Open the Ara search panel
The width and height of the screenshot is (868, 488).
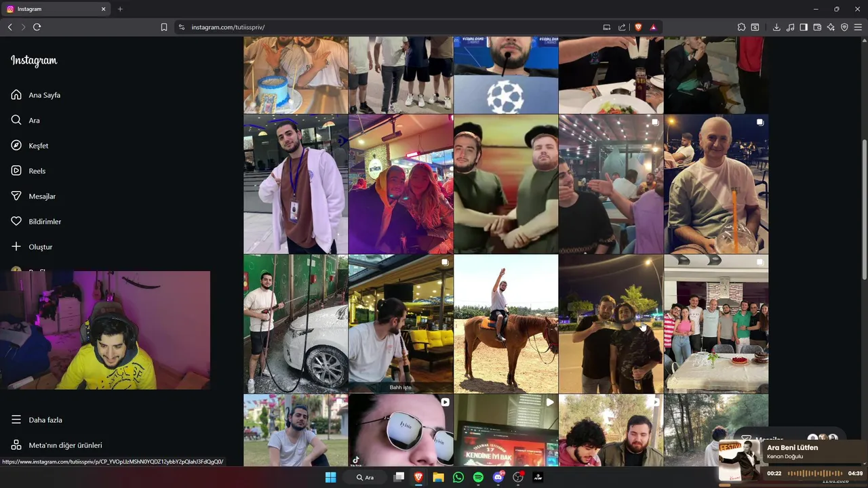(26, 120)
